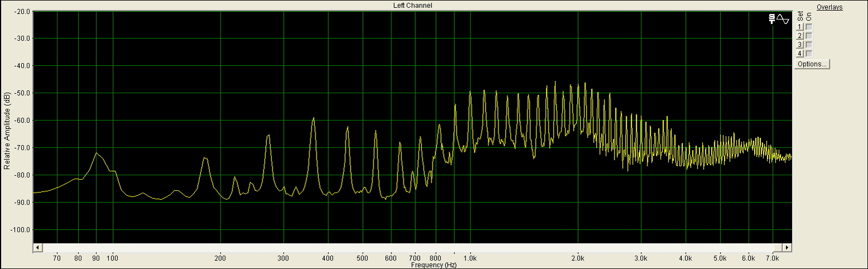The height and width of the screenshot is (269, 868).
Task: Click the Overlays heading label
Action: (829, 7)
